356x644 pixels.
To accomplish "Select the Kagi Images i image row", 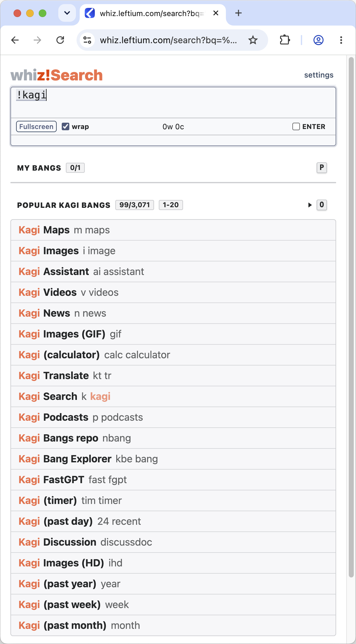I will pyautogui.click(x=173, y=251).
